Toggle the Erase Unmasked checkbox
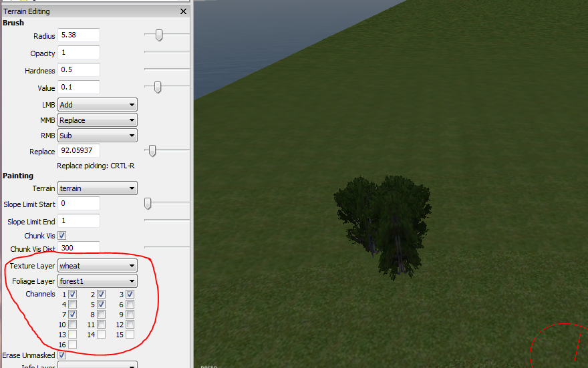The width and height of the screenshot is (588, 368). point(62,355)
